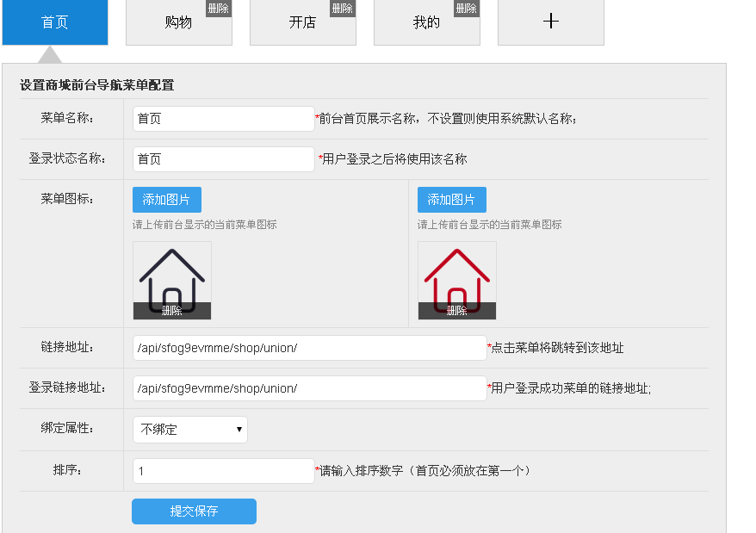The height and width of the screenshot is (533, 756).
Task: Open the 绑定属性 dropdown
Action: tap(189, 430)
